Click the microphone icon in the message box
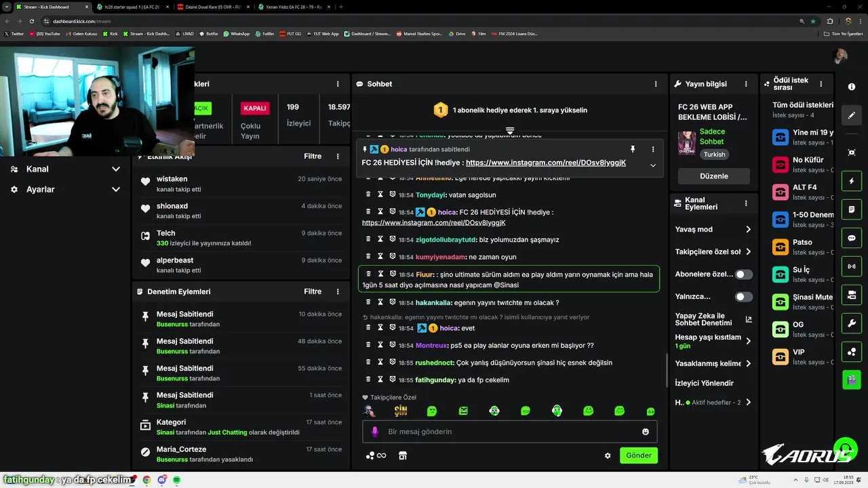 coord(375,432)
